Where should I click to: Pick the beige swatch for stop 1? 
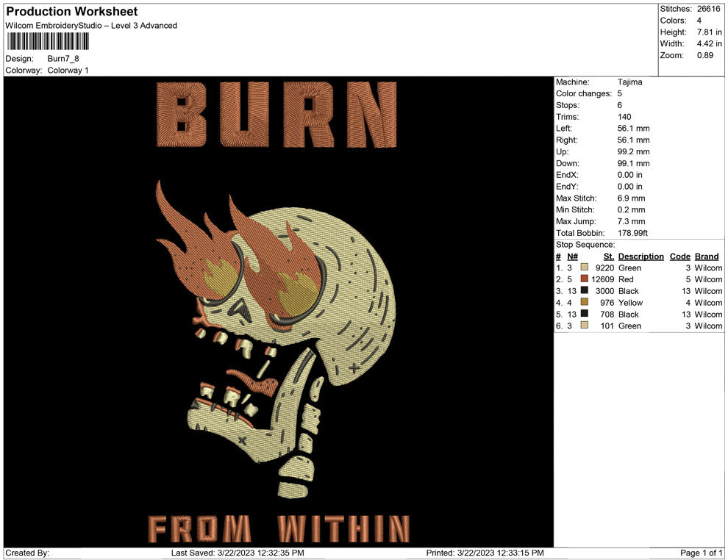tap(585, 268)
